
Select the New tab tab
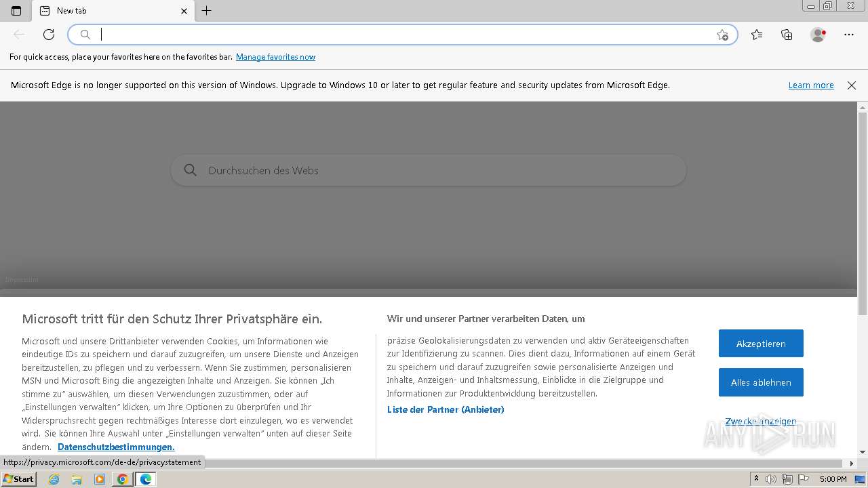[113, 11]
